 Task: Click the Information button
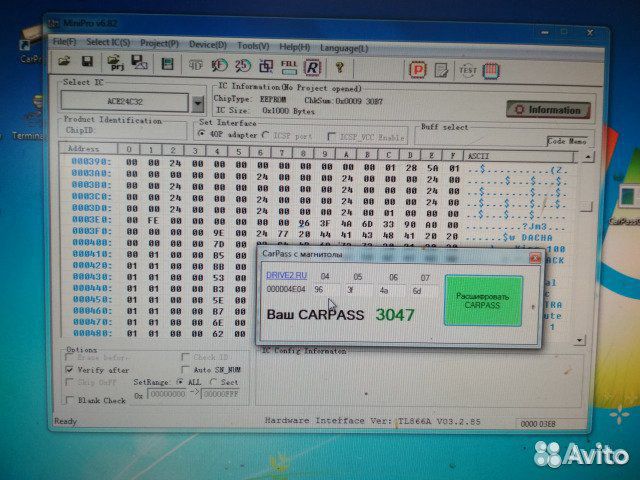[x=547, y=110]
